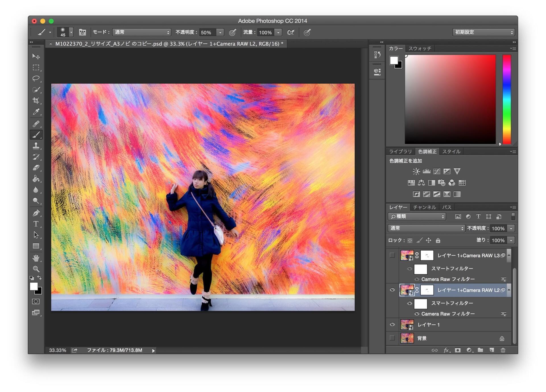The image size is (546, 392).
Task: Select the Eyedropper tool
Action: click(36, 112)
